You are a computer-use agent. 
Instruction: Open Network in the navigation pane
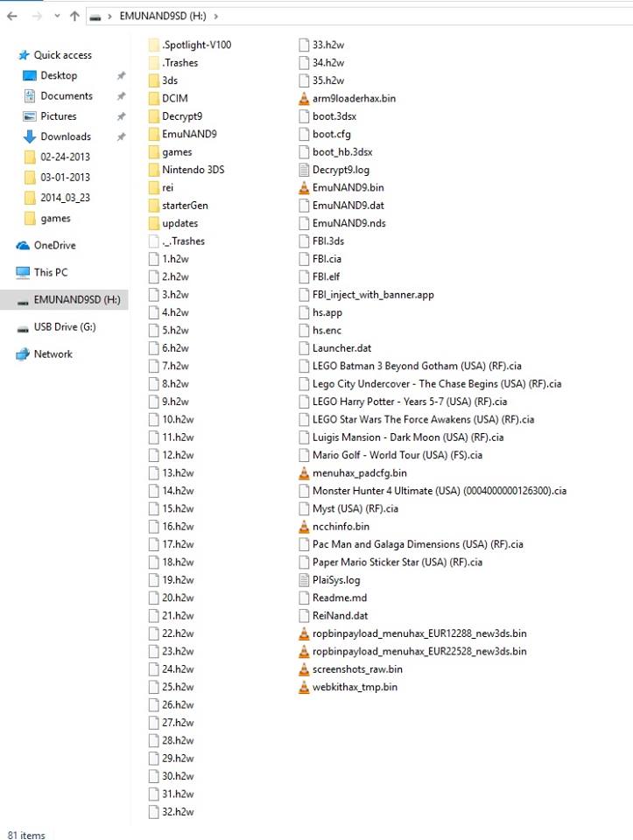coord(53,353)
